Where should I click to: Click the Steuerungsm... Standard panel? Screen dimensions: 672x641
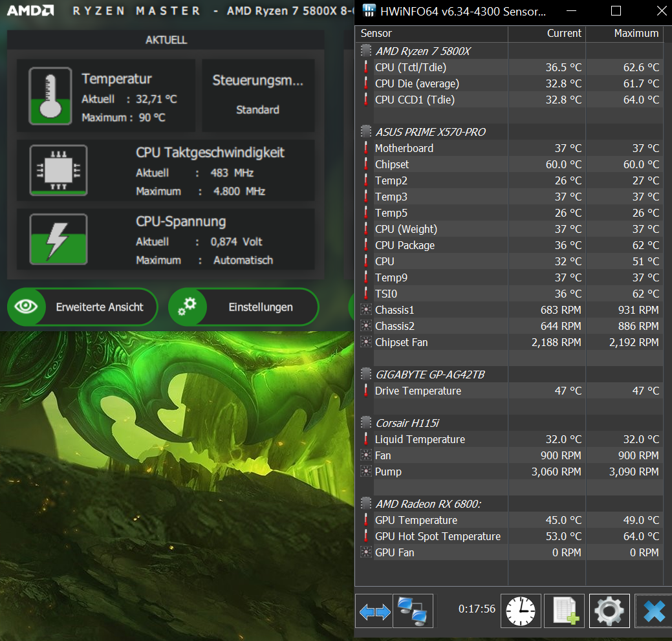click(258, 95)
